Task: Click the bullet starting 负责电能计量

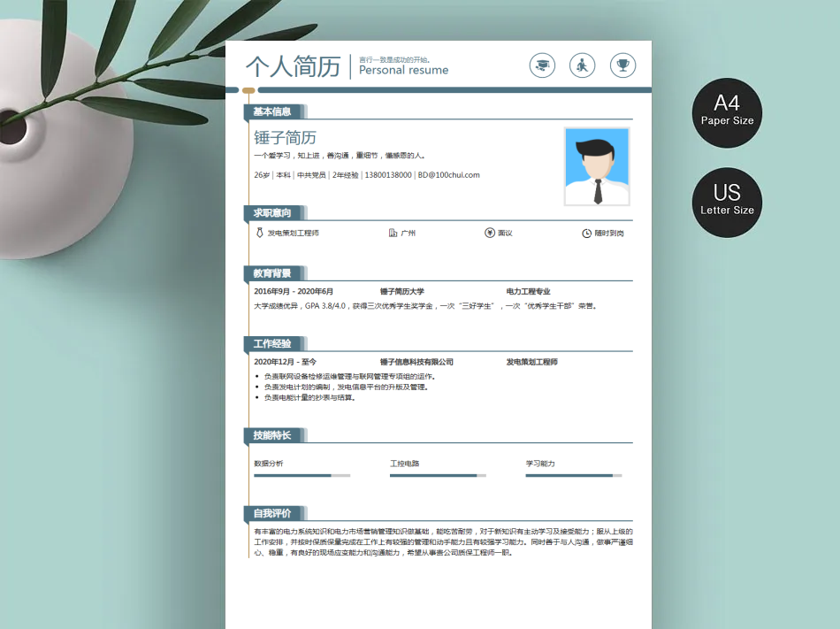Action: (x=309, y=397)
